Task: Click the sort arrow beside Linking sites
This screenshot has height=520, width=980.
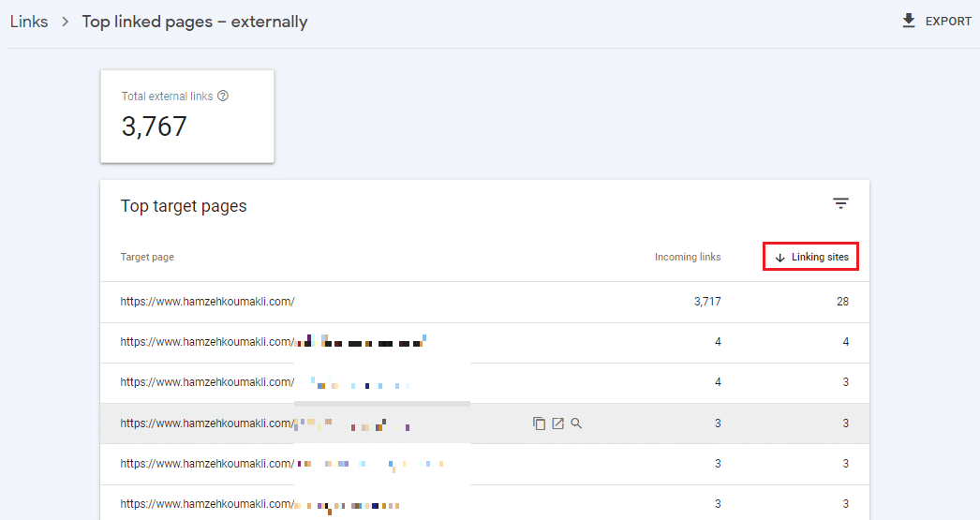Action: (x=780, y=258)
